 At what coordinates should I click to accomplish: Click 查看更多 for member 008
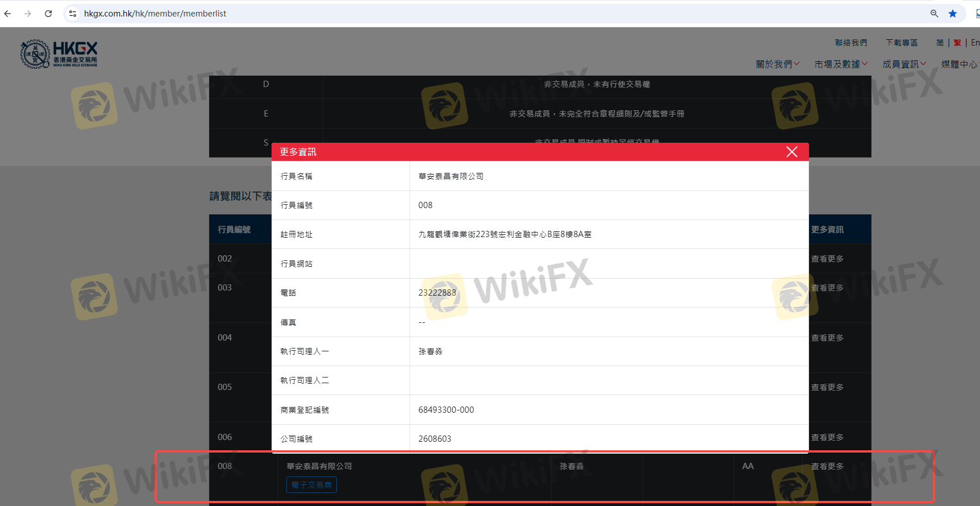[x=827, y=466]
